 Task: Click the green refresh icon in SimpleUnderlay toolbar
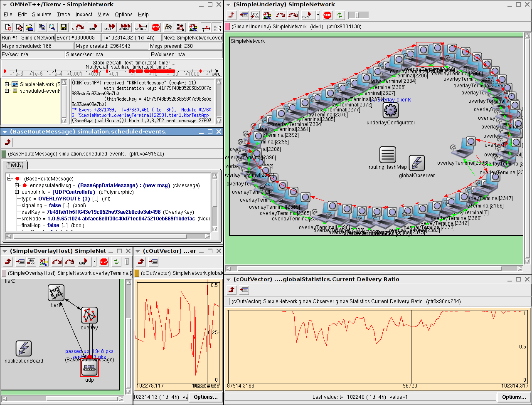[340, 15]
